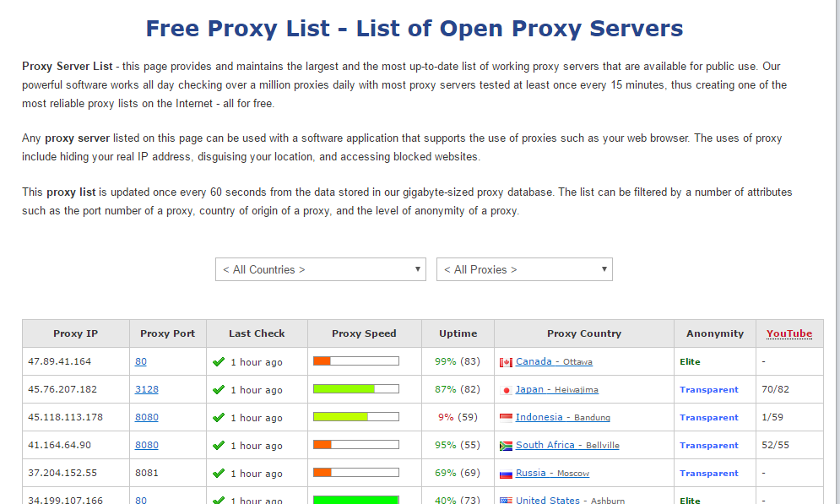Screen dimensions: 840x504
Task: Open the Indonesia - Bandung country link
Action: pos(562,417)
